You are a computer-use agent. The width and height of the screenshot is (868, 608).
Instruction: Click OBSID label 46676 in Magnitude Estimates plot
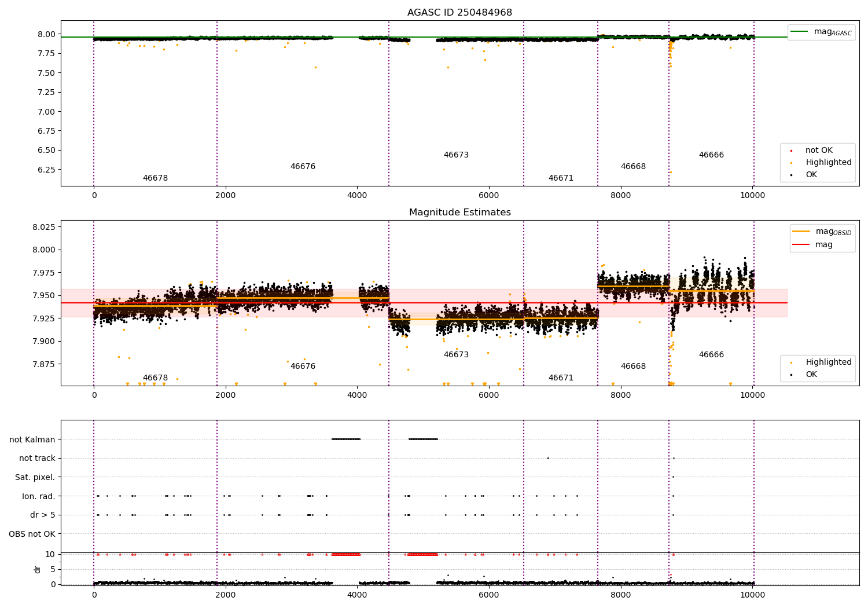(303, 366)
